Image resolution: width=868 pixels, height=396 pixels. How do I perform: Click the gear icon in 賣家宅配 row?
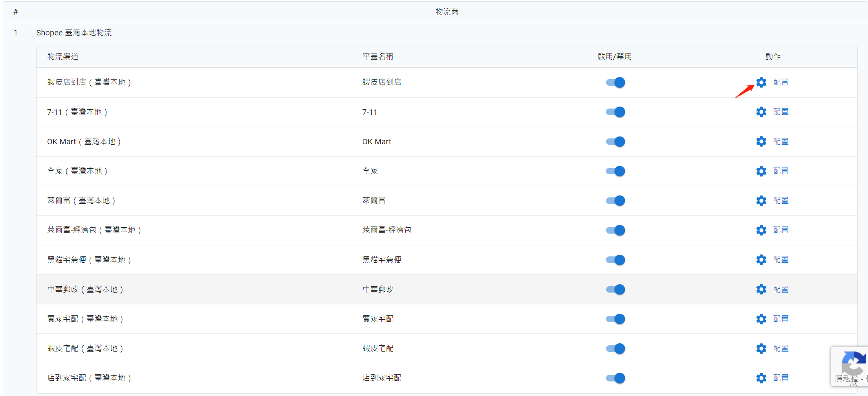[761, 319]
